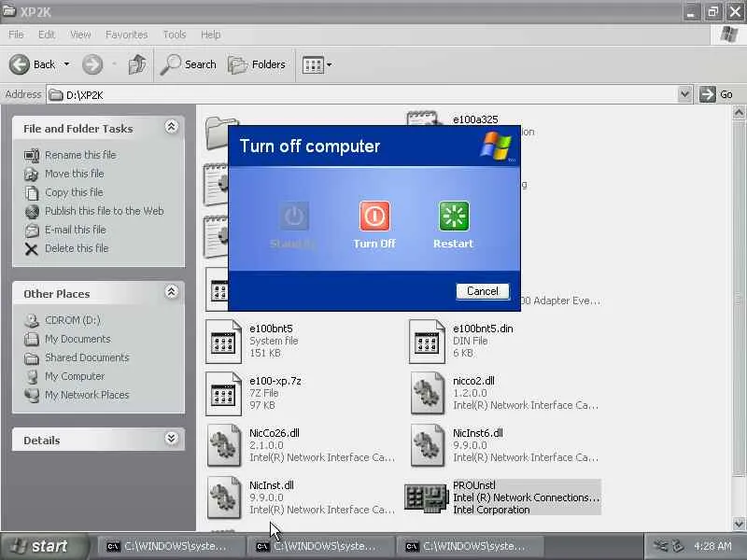Screen dimensions: 747x560
Task: Select the NicInst.dll file icon
Action: tap(223, 498)
